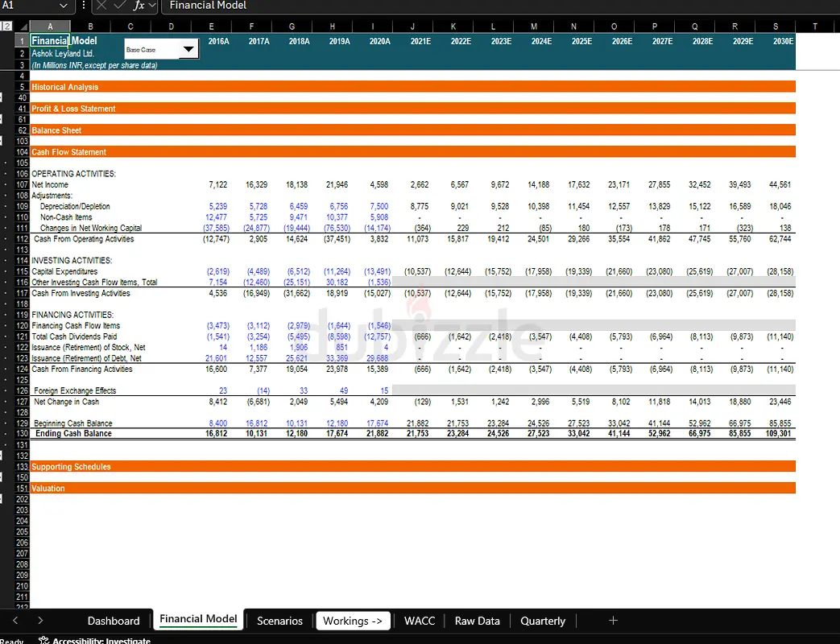Viewport: 840px width, 644px height.
Task: Expand the Balance Sheet group at row 103
Action: click(1, 141)
